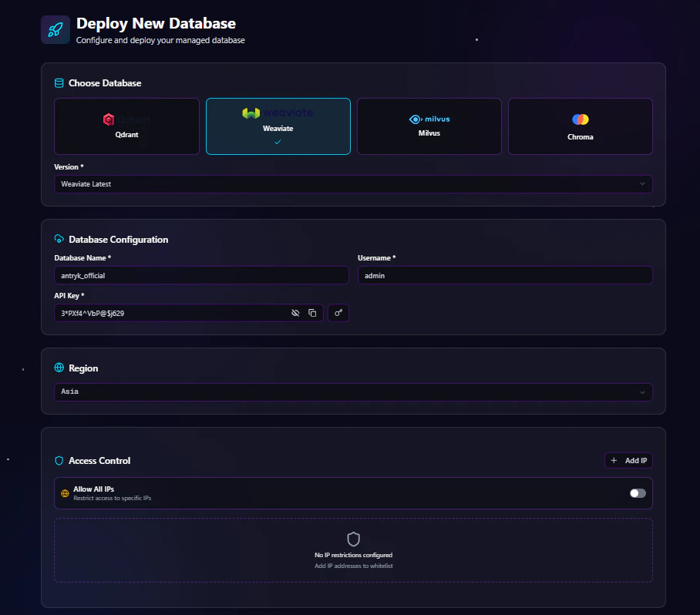Click the chevron arrow of the Region dropdown
Viewport: 700px width, 615px height.
[642, 392]
